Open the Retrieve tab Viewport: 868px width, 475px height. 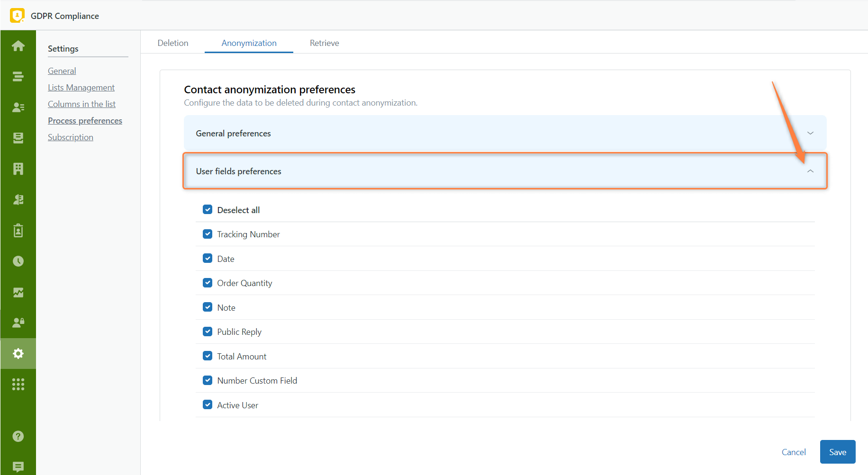point(324,43)
